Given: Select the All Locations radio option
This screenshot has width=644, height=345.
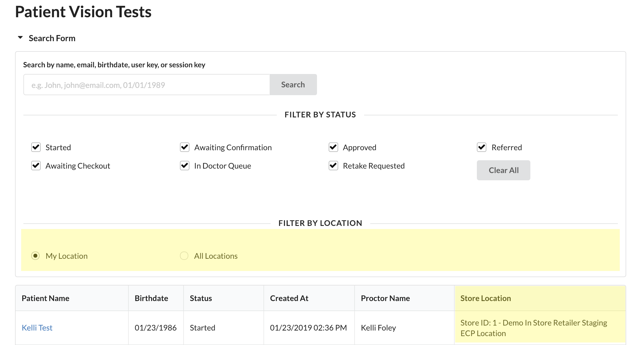Looking at the screenshot, I should (184, 256).
